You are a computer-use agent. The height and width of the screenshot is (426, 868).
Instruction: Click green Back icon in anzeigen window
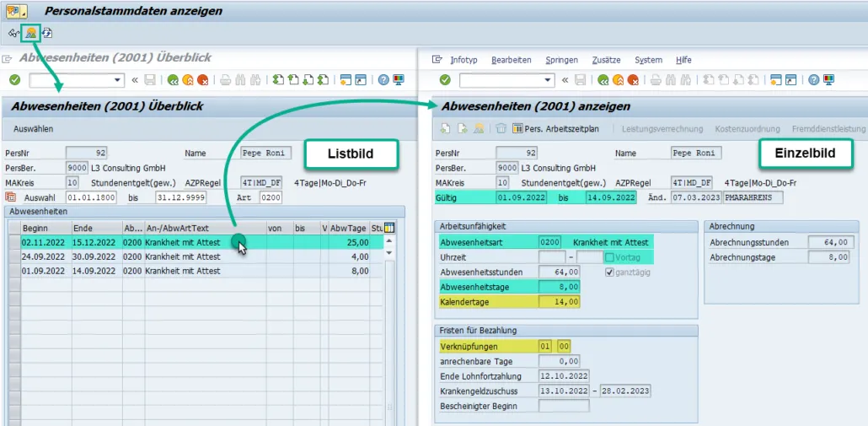(x=603, y=80)
